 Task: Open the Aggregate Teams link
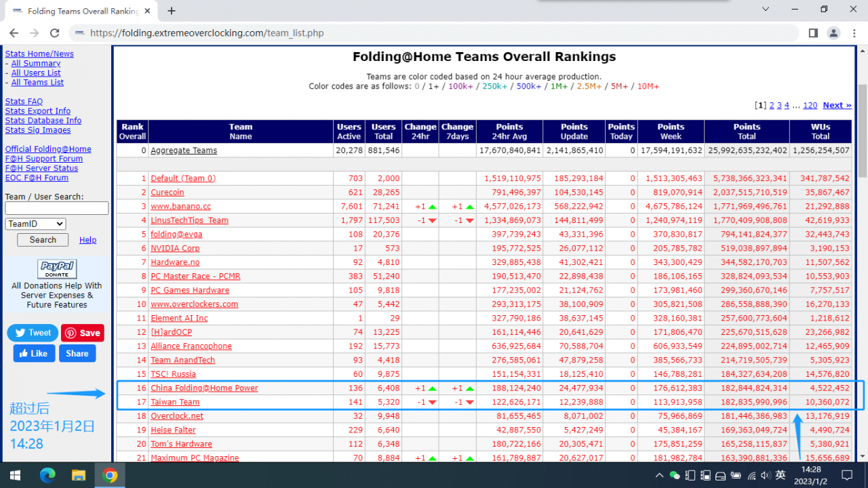click(x=184, y=150)
